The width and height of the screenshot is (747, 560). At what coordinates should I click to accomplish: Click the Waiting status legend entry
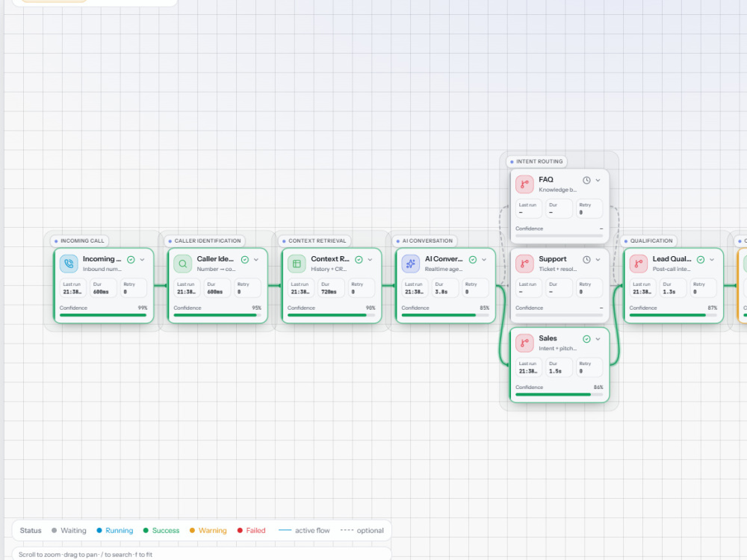tap(69, 530)
